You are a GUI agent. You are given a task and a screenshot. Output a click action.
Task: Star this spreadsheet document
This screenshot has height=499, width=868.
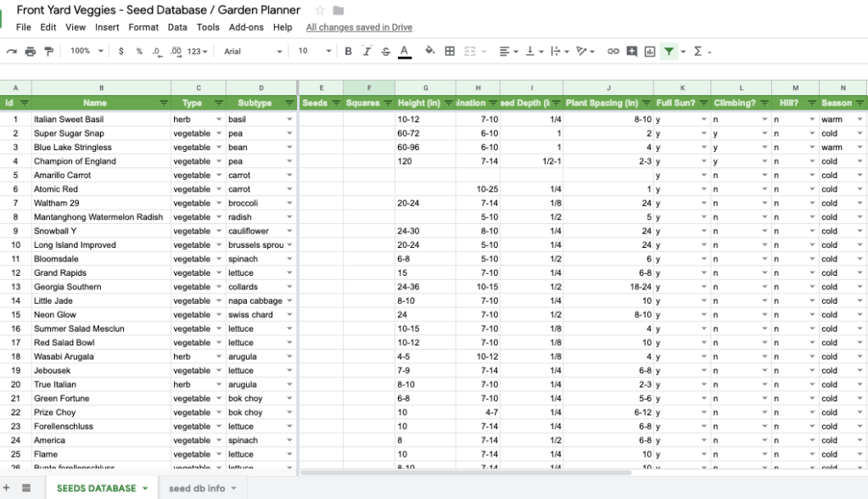(x=320, y=10)
